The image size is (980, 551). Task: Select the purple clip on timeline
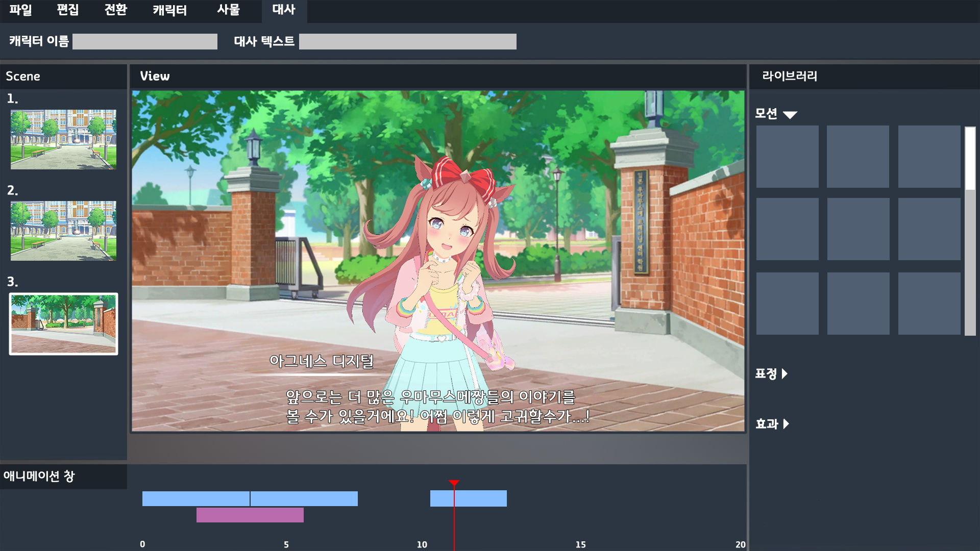point(250,515)
